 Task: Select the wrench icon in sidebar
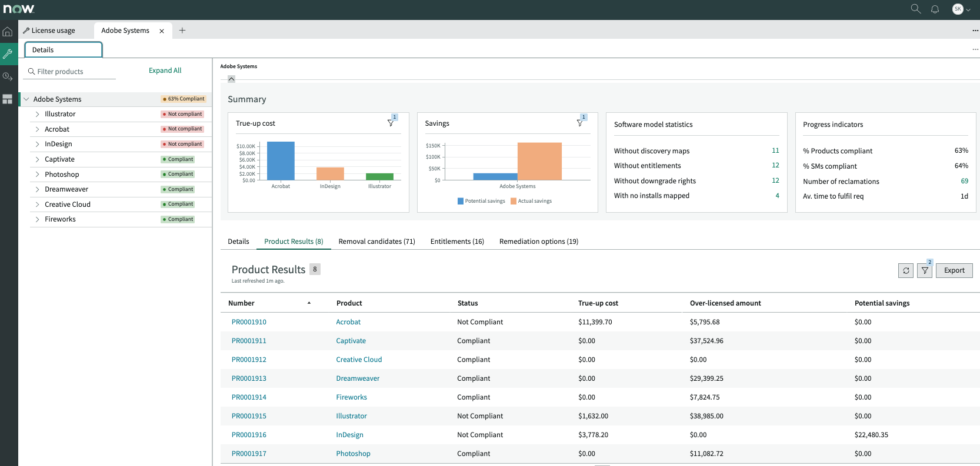coord(8,54)
